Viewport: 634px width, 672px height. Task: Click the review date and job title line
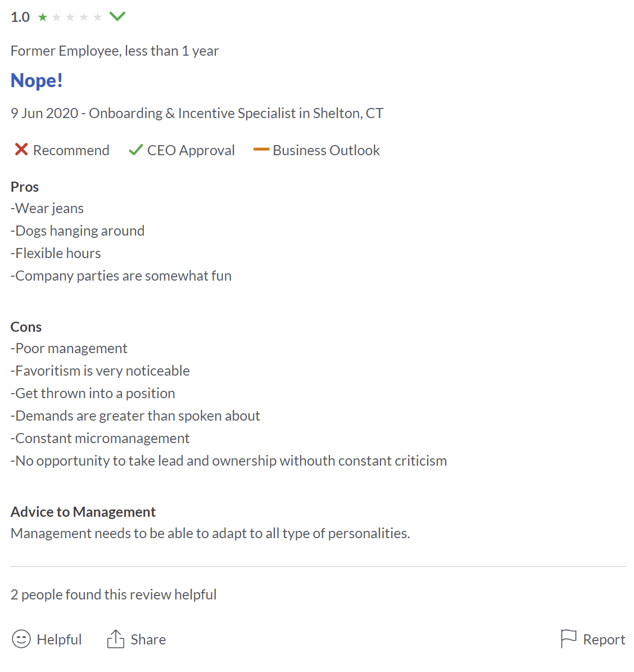click(x=197, y=113)
